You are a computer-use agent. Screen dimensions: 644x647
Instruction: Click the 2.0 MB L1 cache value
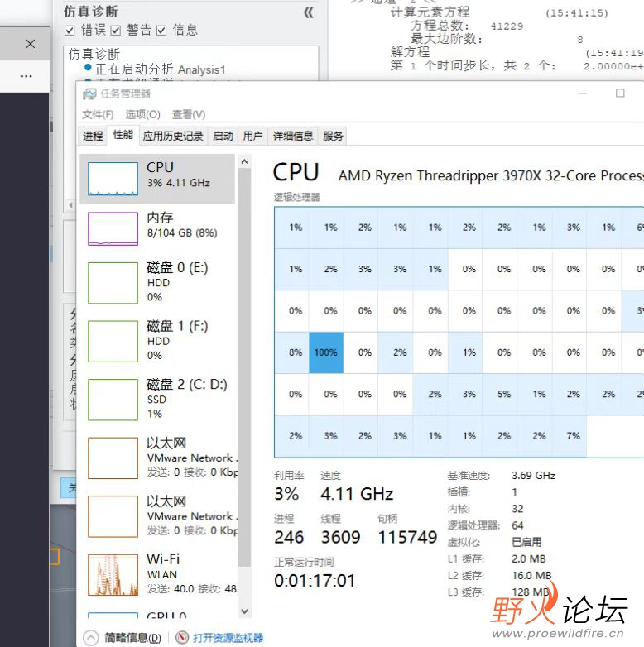point(529,558)
